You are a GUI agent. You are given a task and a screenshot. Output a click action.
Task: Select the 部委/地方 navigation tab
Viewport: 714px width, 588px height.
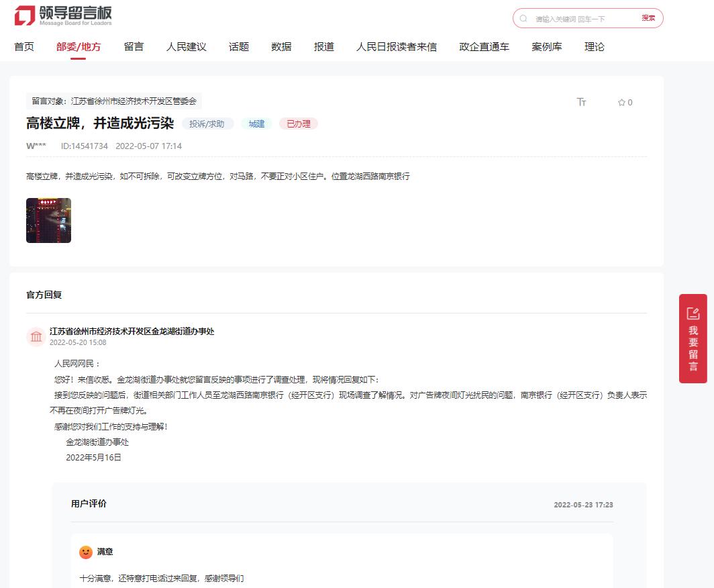click(x=79, y=47)
